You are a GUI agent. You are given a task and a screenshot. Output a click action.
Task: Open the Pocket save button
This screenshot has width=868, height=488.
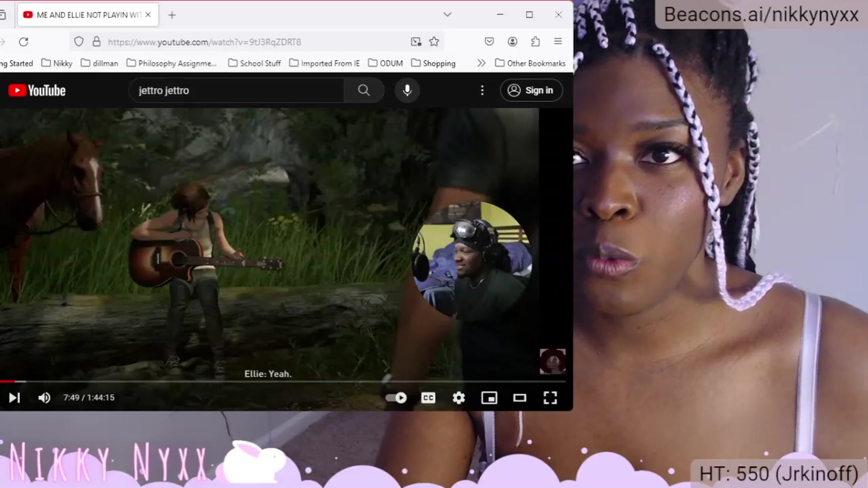click(489, 42)
